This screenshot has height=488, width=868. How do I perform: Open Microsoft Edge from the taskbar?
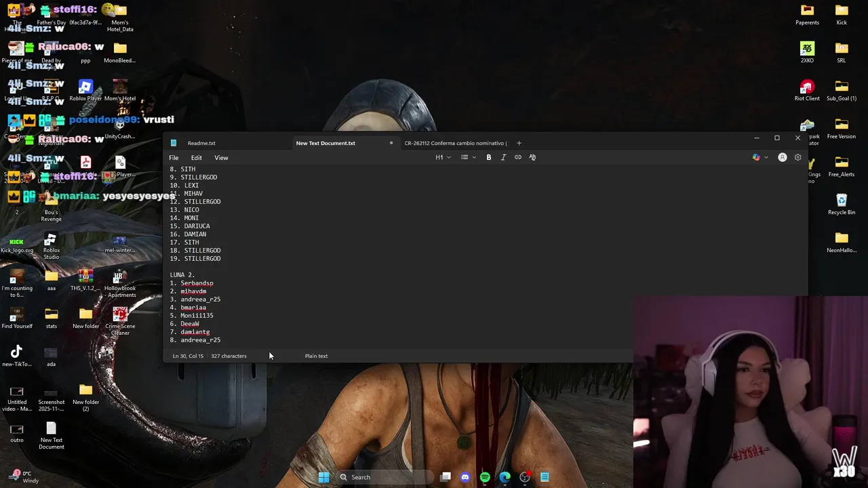(505, 477)
